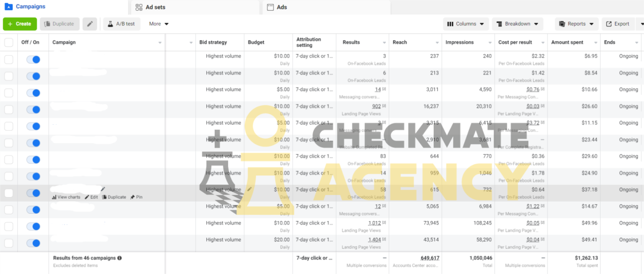Toggle off the campaign with $24.90 spent
This screenshot has height=274, width=644.
tap(33, 176)
